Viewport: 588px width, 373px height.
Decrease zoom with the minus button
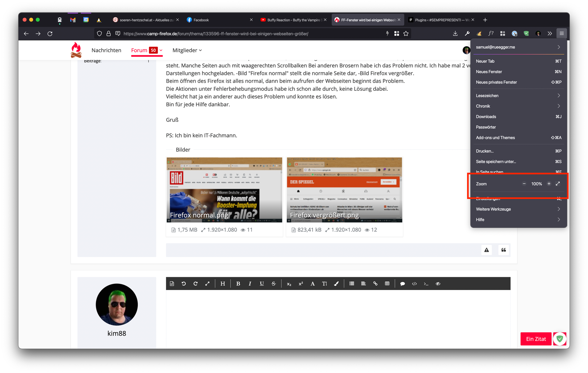click(x=524, y=184)
